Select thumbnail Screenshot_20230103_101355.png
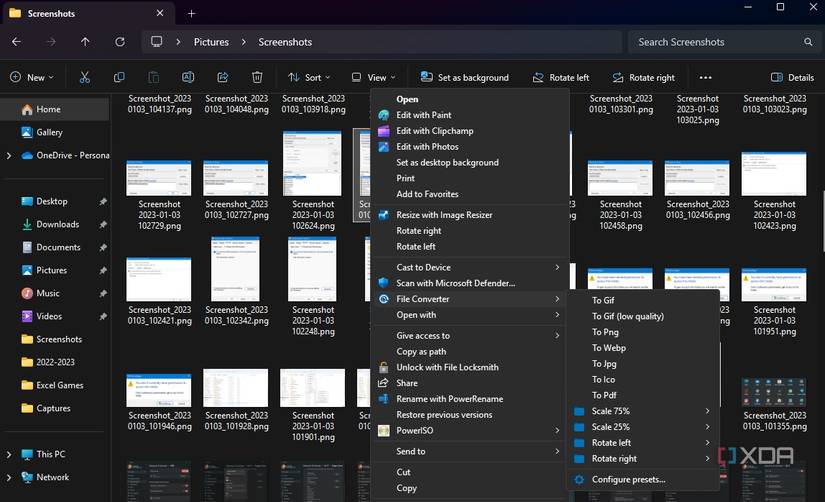825x502 pixels. (774, 404)
